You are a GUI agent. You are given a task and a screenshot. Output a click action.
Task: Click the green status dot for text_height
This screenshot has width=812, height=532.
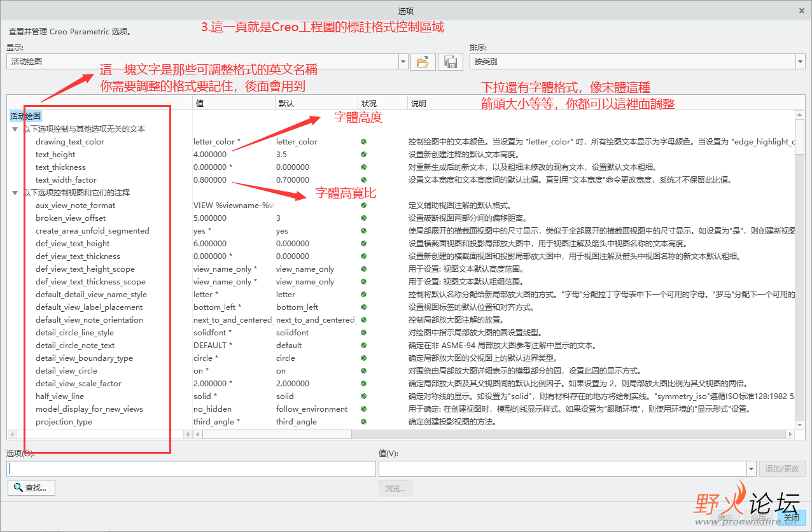364,155
